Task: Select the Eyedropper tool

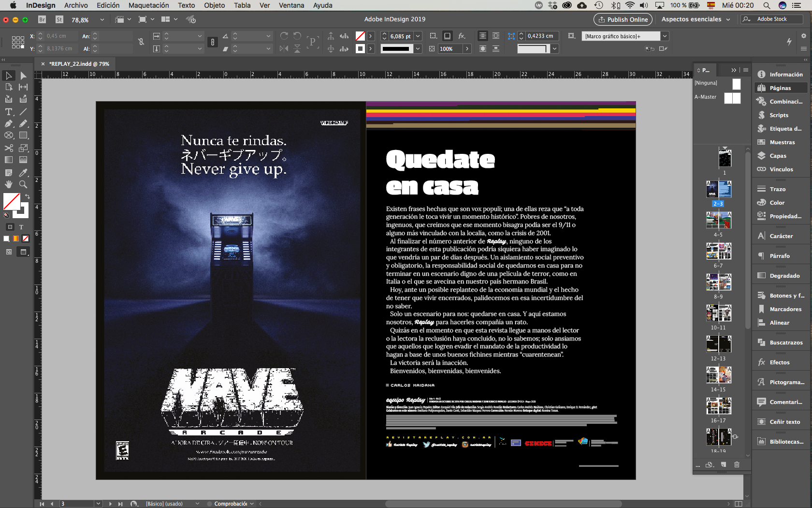Action: 23,173
